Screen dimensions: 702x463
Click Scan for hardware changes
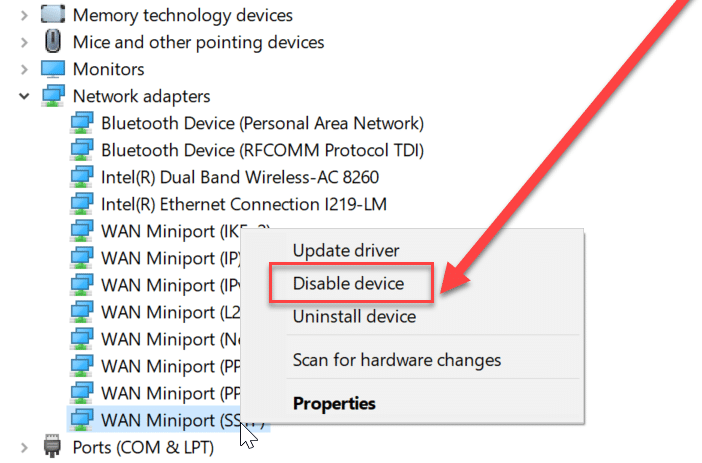coord(396,359)
